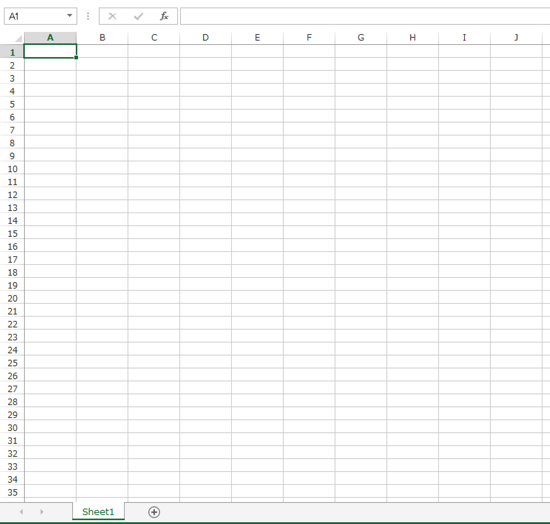Select row 20 header
This screenshot has height=524, width=550.
pyautogui.click(x=12, y=298)
